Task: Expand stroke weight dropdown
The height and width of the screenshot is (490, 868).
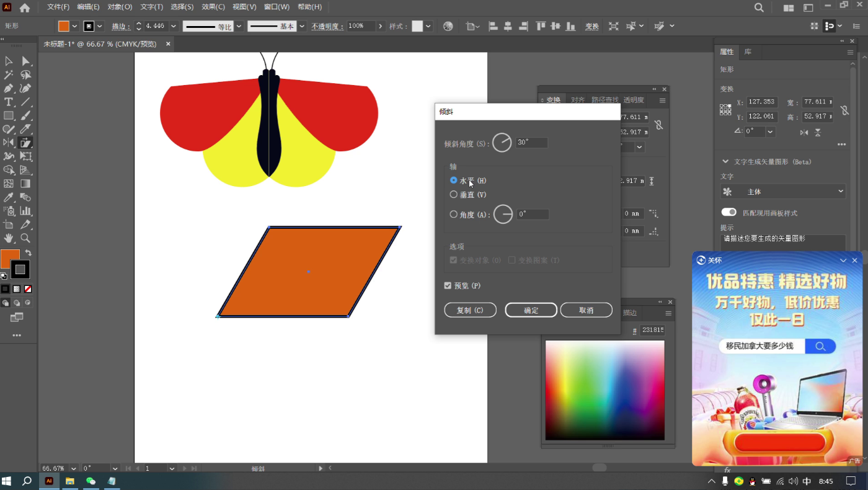Action: click(x=173, y=26)
